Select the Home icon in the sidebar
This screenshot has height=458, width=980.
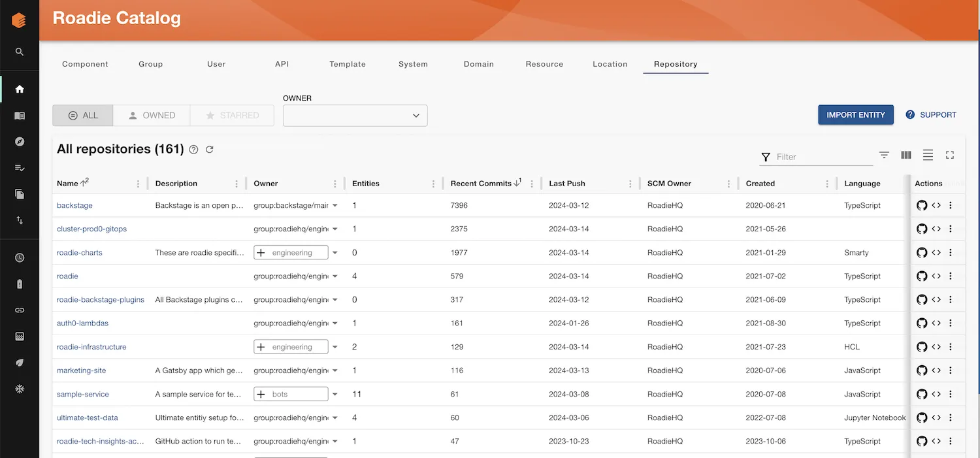pyautogui.click(x=19, y=88)
